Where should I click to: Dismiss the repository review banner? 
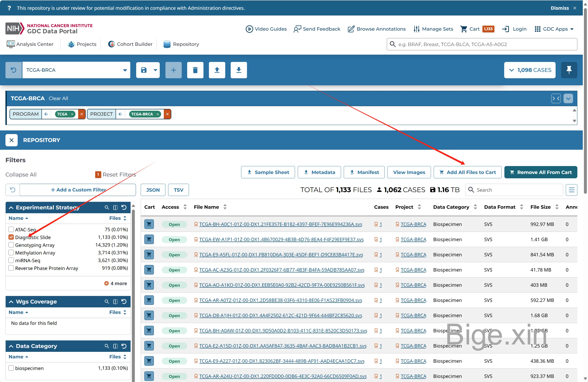tap(563, 8)
